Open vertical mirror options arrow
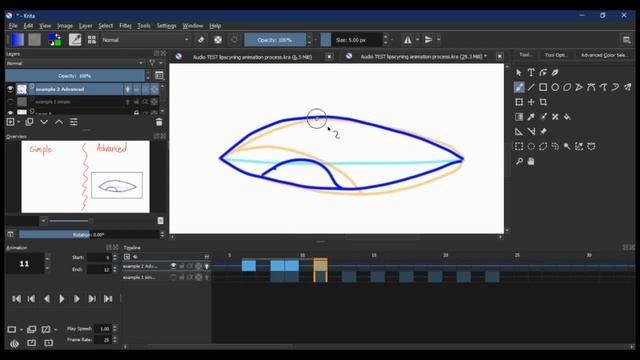Image resolution: width=640 pixels, height=360 pixels. [438, 40]
